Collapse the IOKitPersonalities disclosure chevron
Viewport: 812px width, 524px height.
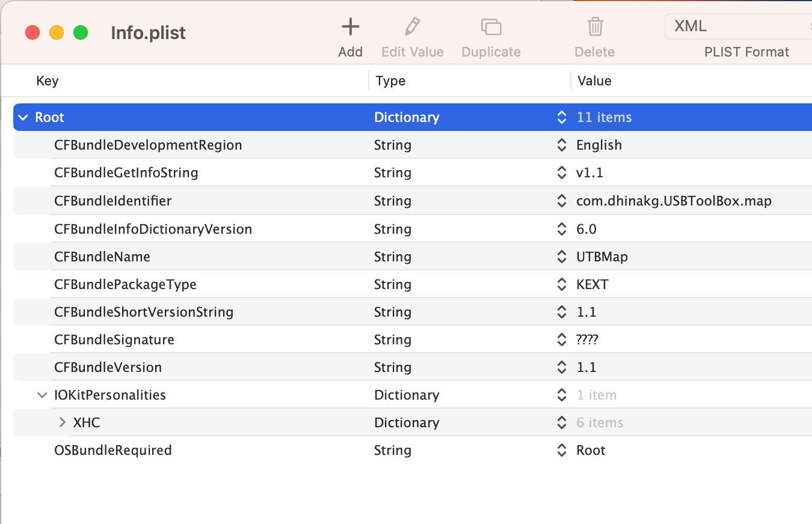click(x=42, y=395)
